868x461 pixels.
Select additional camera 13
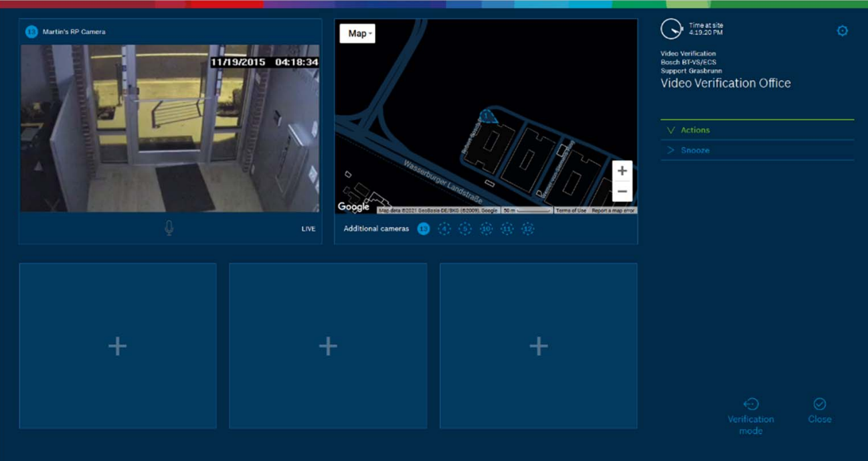[423, 229]
